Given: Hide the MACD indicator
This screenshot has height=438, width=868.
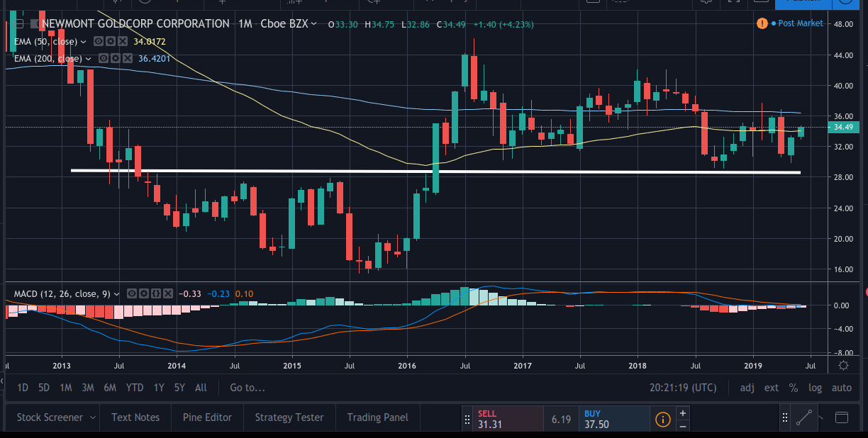Looking at the screenshot, I should 131,293.
